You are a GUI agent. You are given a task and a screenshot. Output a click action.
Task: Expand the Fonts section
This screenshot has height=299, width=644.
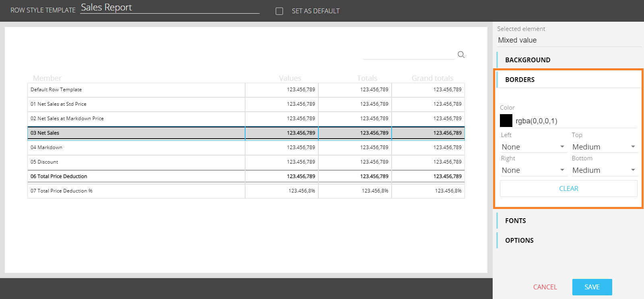point(515,221)
